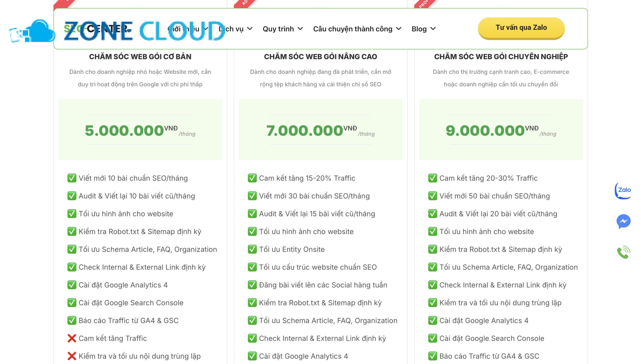Viewport: 641px width, 364px height.
Task: Click checkmark beside Viết mới 10 bài chuẩn SEO/tháng
Action: [72, 178]
